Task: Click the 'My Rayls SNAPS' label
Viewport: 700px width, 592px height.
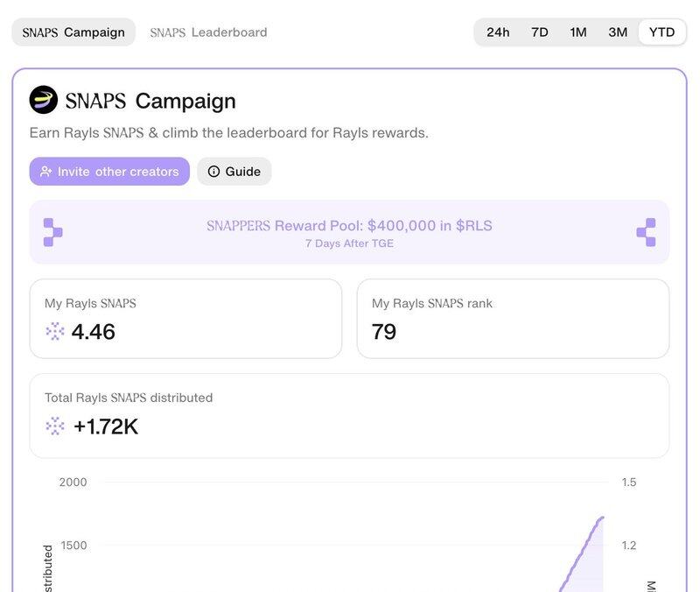Action: tap(90, 303)
